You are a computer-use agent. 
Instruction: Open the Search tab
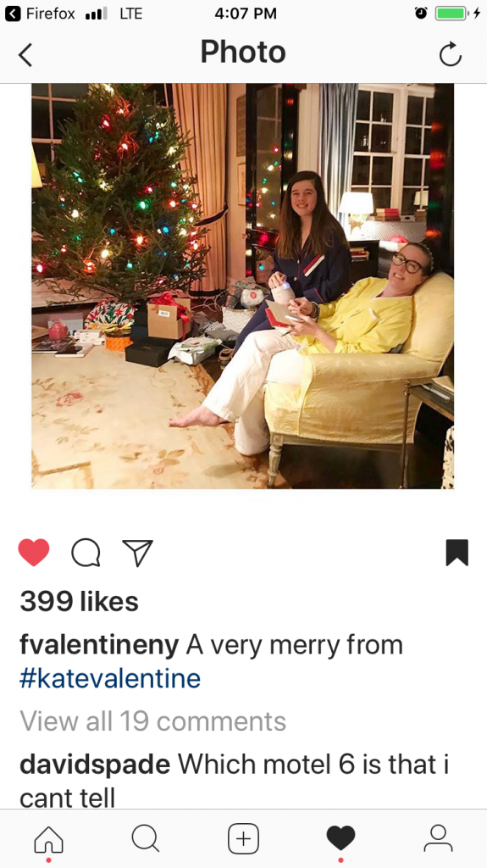[x=146, y=838]
